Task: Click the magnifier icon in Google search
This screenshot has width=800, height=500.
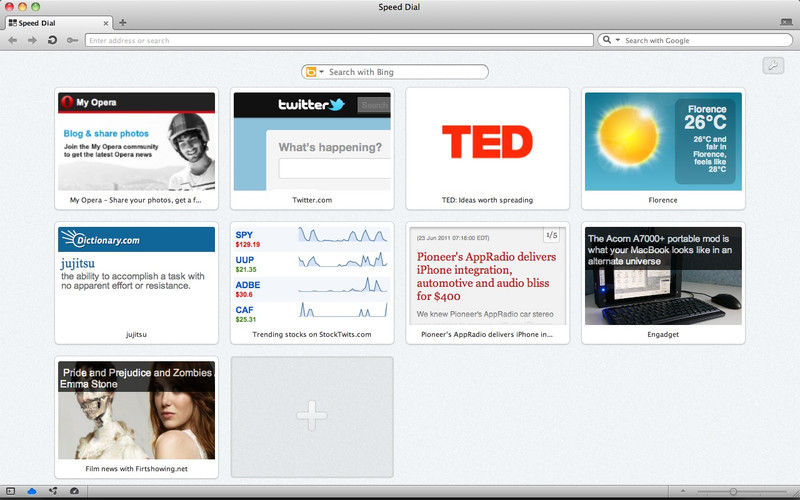Action: point(607,40)
